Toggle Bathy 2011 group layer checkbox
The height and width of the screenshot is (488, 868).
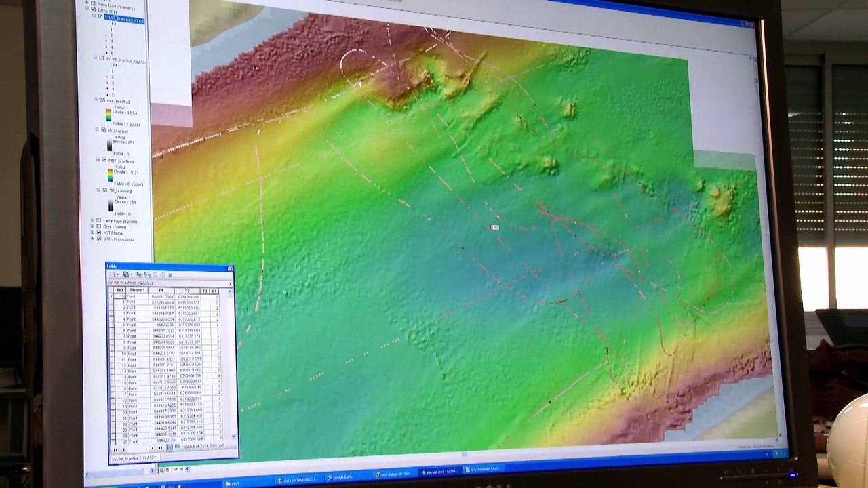click(94, 8)
